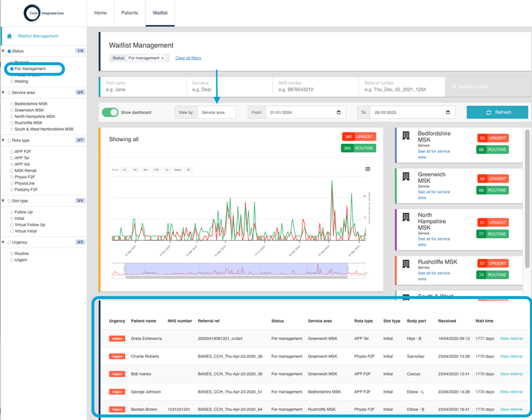Go to the Home tab

pos(100,13)
